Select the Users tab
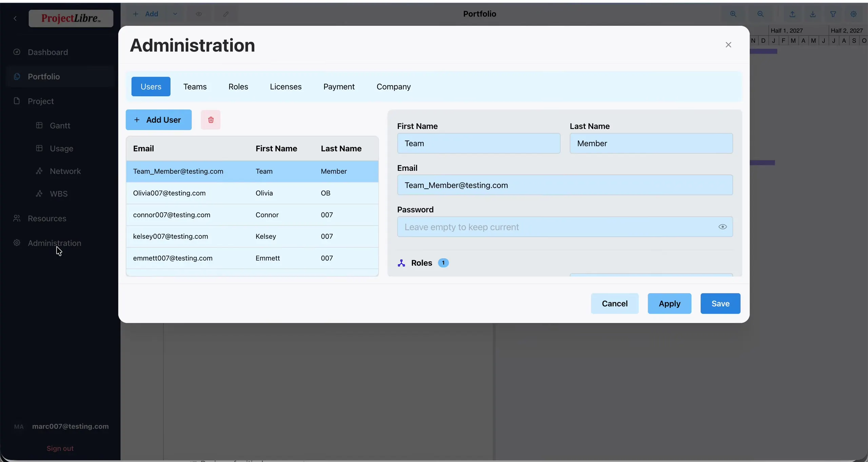868x462 pixels. click(151, 87)
